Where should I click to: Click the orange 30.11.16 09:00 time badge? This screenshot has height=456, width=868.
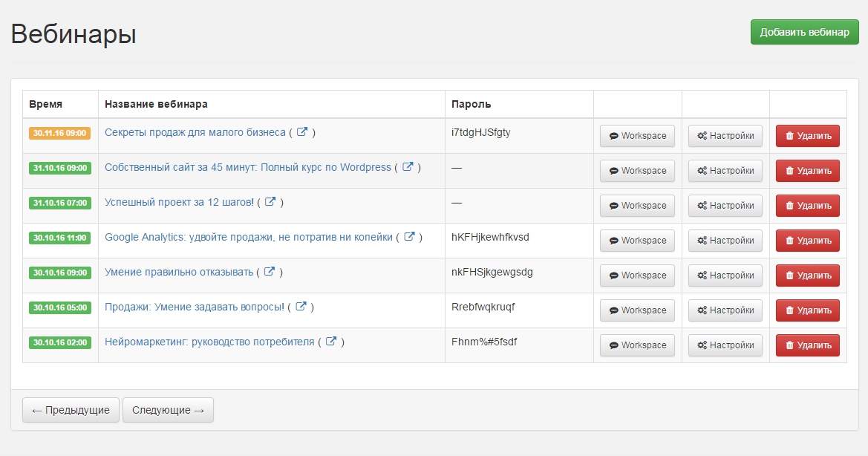tap(59, 134)
